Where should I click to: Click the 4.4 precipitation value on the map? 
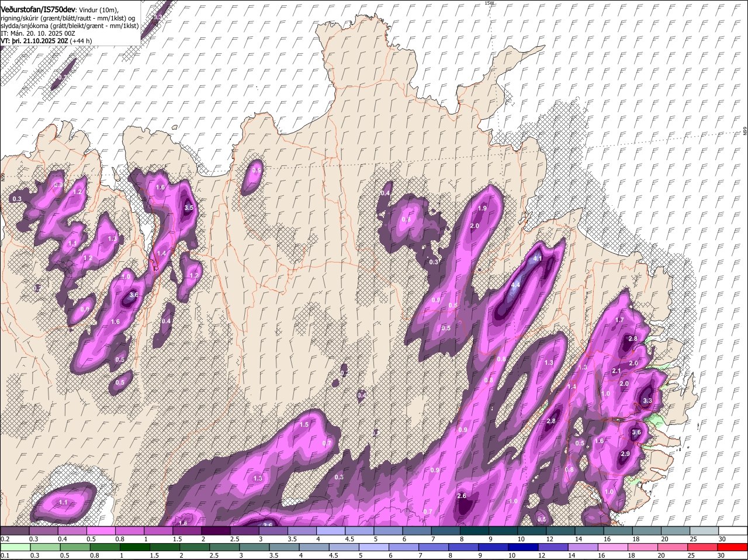coord(515,285)
